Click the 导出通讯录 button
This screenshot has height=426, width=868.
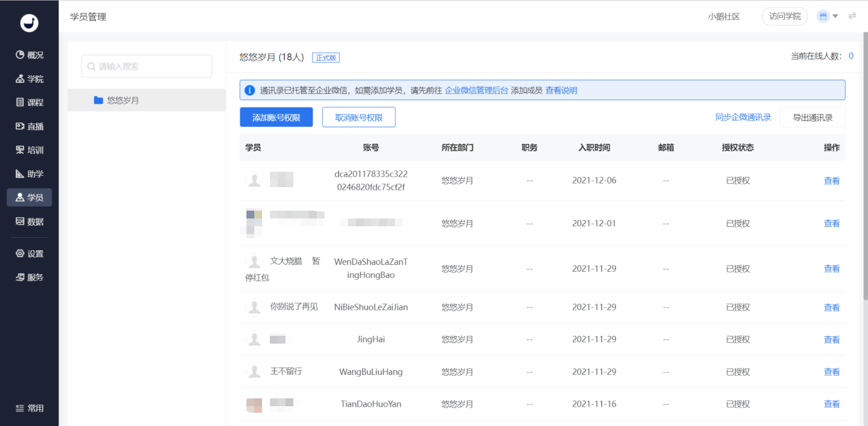pyautogui.click(x=812, y=117)
